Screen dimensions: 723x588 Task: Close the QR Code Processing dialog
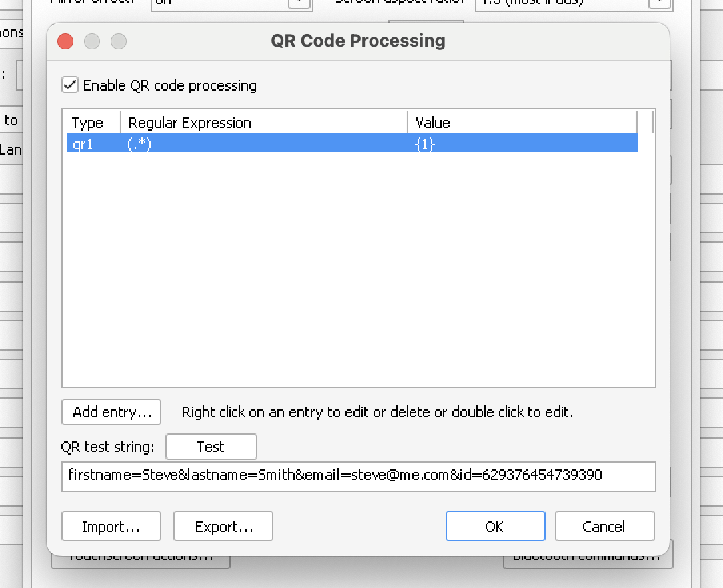click(x=65, y=41)
